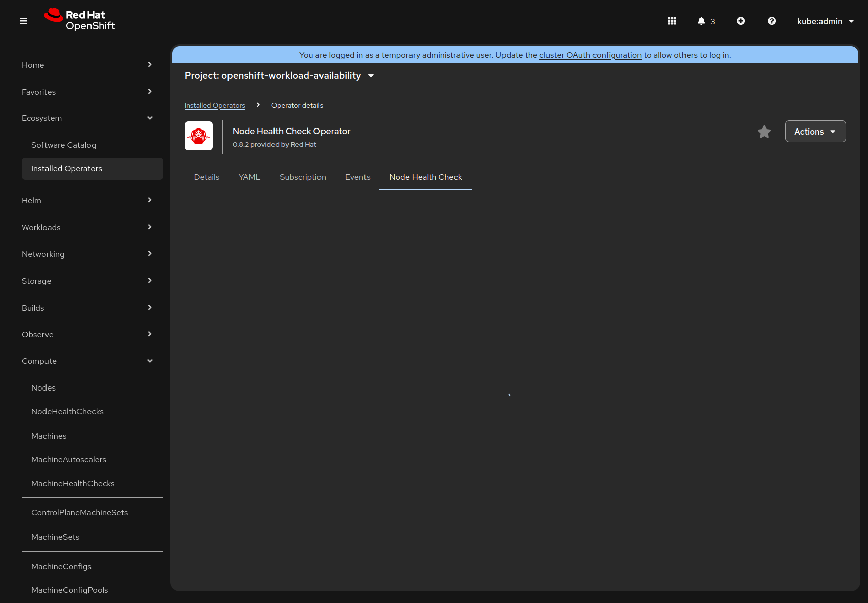Open Software Catalog in sidebar
Viewport: 868px width, 603px height.
coord(93,145)
